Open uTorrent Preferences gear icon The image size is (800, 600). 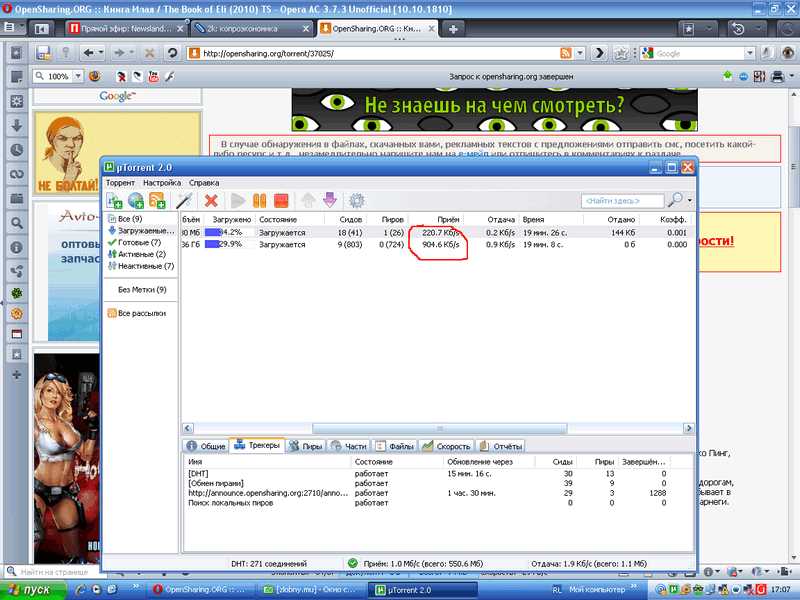point(356,201)
